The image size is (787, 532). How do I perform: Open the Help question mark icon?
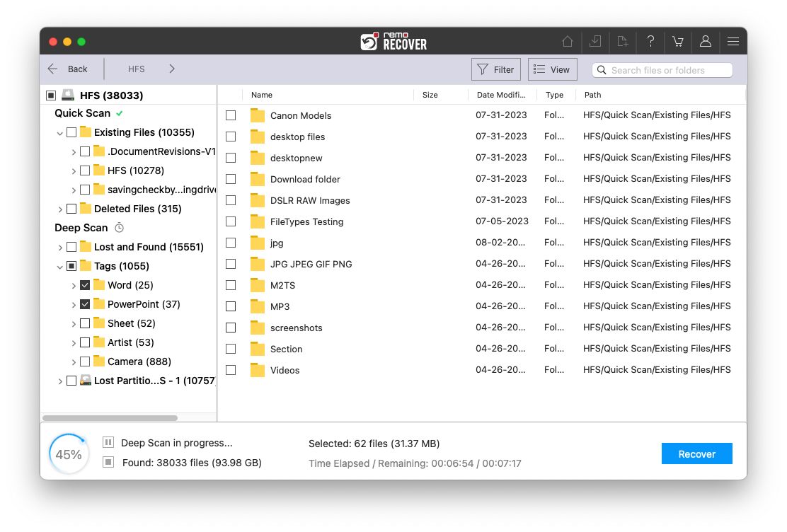tap(650, 42)
